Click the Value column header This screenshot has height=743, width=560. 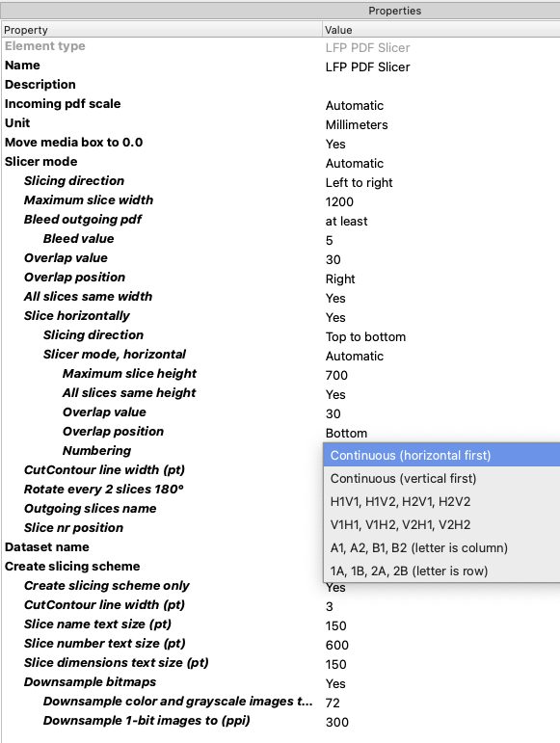point(441,30)
